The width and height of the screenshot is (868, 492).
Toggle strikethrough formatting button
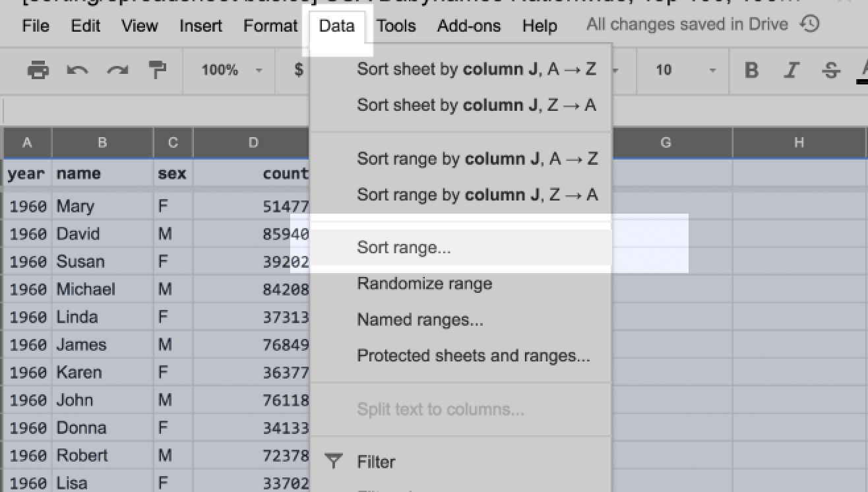pyautogui.click(x=832, y=70)
